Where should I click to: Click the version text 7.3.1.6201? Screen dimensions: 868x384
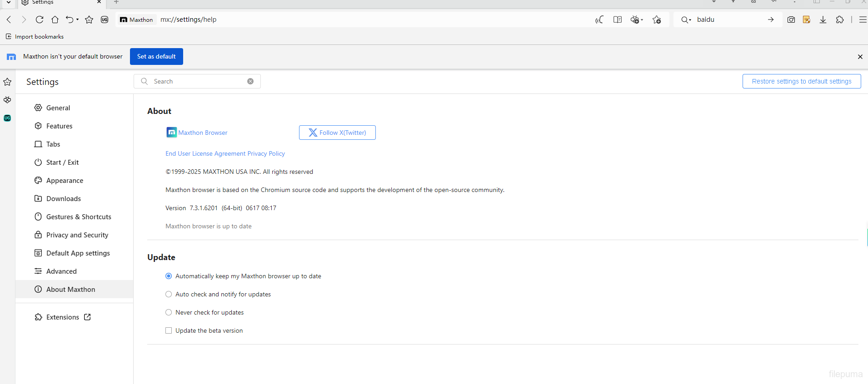[204, 208]
